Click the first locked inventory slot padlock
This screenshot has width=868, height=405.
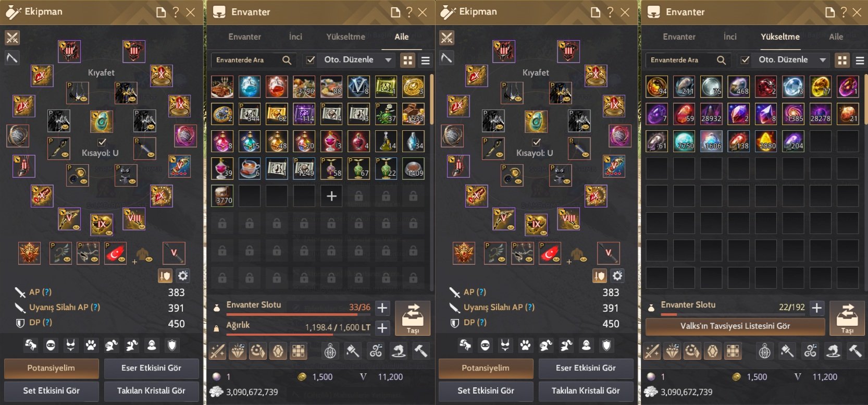point(358,196)
